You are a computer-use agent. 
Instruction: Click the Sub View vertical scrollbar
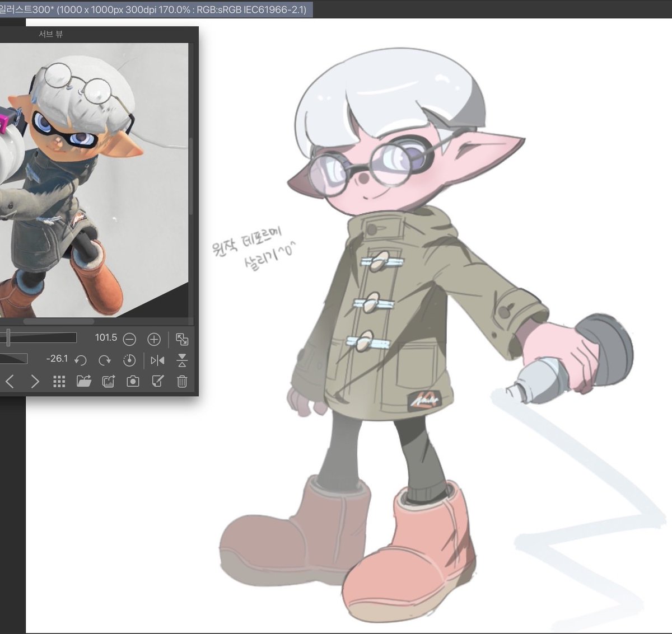191,176
